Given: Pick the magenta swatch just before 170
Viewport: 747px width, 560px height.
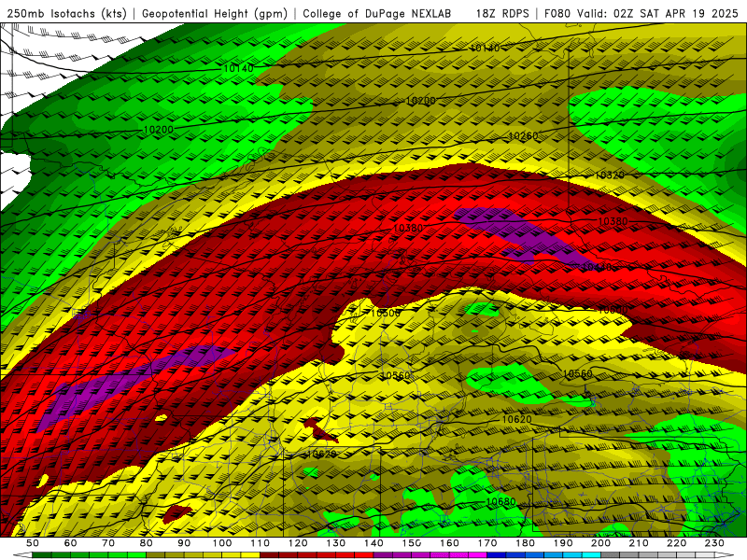Looking at the screenshot, I should click(478, 555).
